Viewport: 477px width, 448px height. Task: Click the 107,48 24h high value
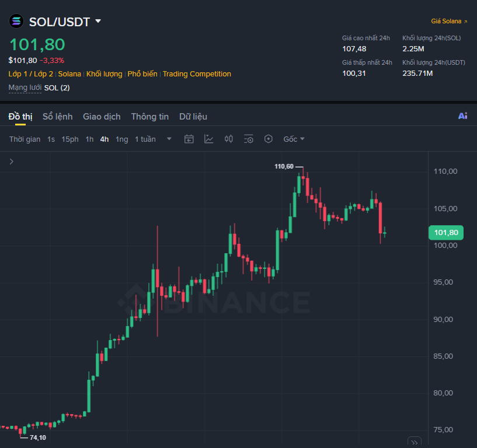click(x=354, y=48)
